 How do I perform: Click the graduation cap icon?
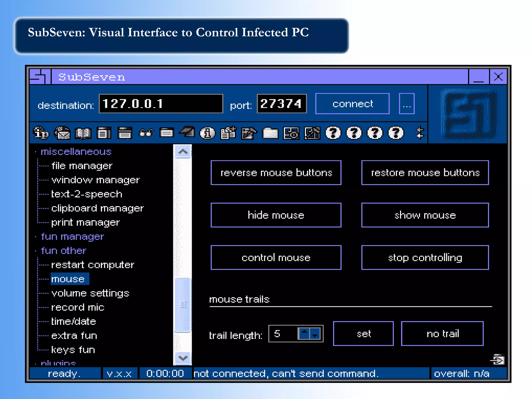[x=187, y=132]
